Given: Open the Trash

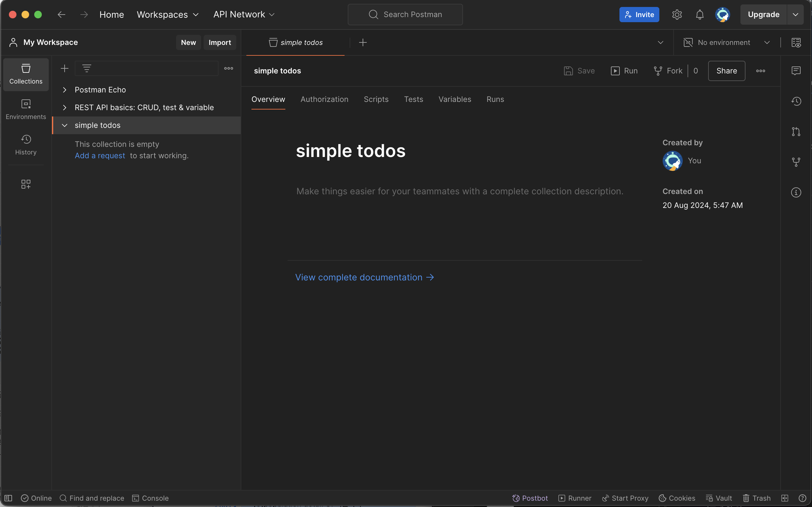Looking at the screenshot, I should pyautogui.click(x=756, y=498).
